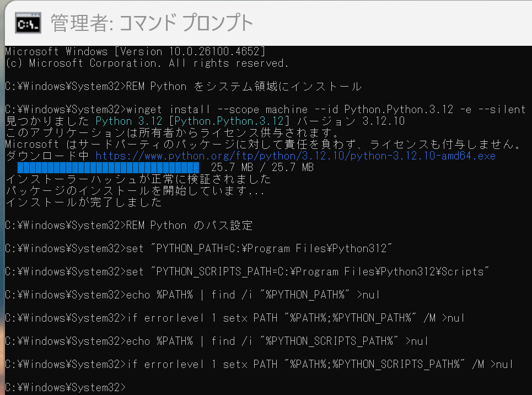Click the 'Microsoft Windows [Version 10.0.26100.4652]' line
Screen dimensions: 532x395
click(x=135, y=52)
